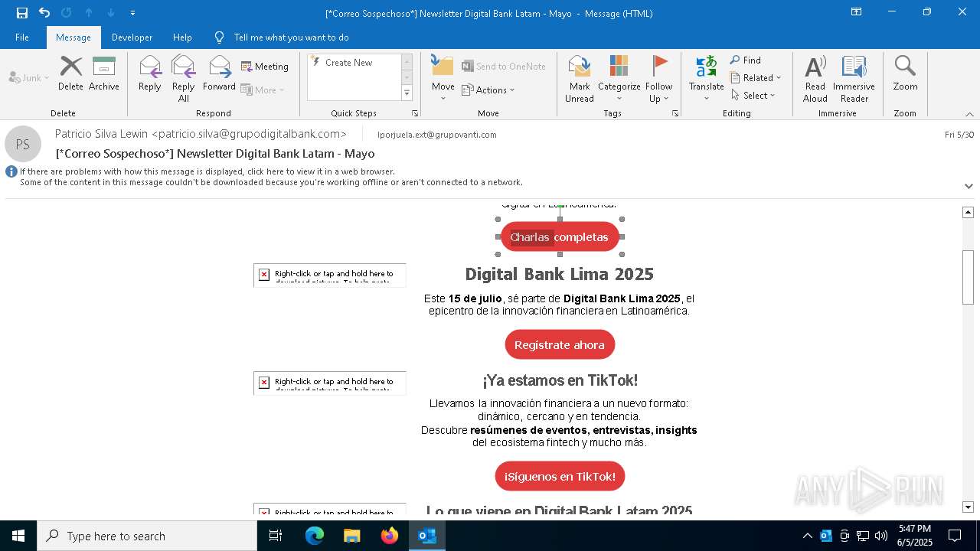Screen dimensions: 980x551
Task: Click the ¡Síguenos en TikTok! button
Action: [x=560, y=477]
